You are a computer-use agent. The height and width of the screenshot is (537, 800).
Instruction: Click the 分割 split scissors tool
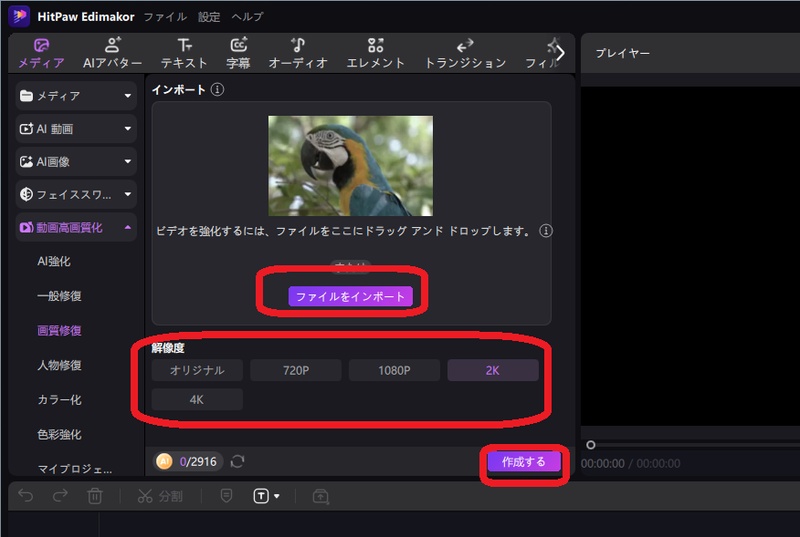(160, 496)
